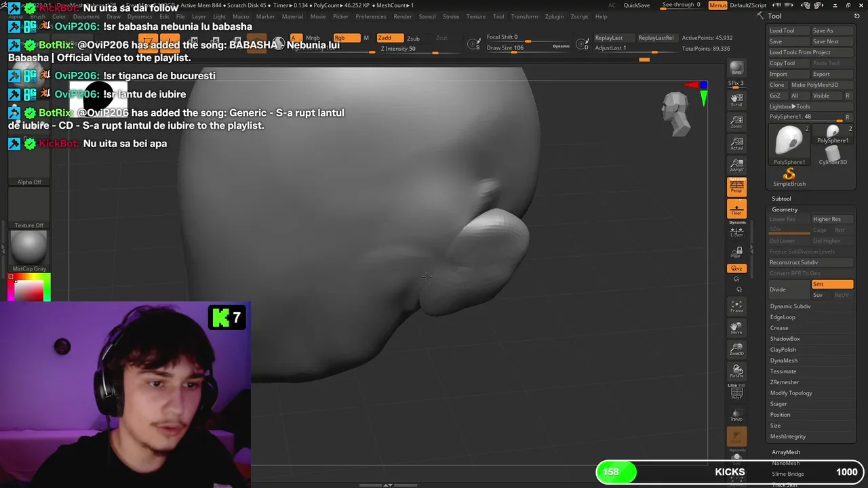Viewport: 868px width, 488px height.
Task: Pick the main color swatch
Action: (x=29, y=289)
